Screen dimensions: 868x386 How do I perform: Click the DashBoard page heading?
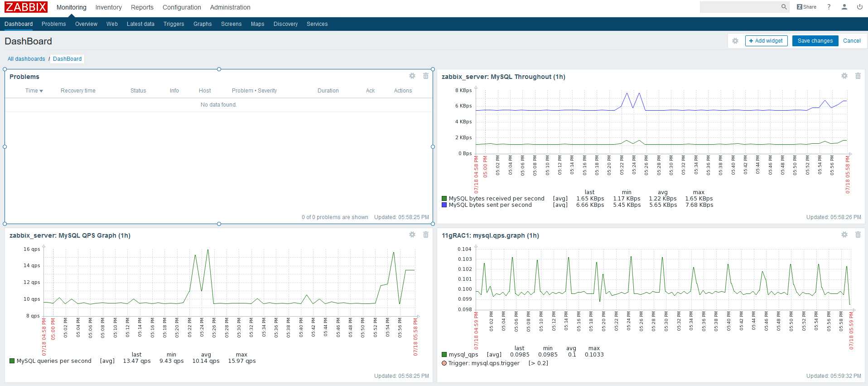[x=28, y=41]
